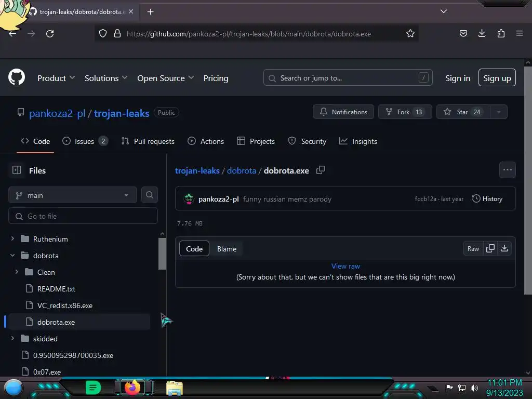Image resolution: width=532 pixels, height=399 pixels.
Task: Open the Actions tab
Action: pos(206,141)
